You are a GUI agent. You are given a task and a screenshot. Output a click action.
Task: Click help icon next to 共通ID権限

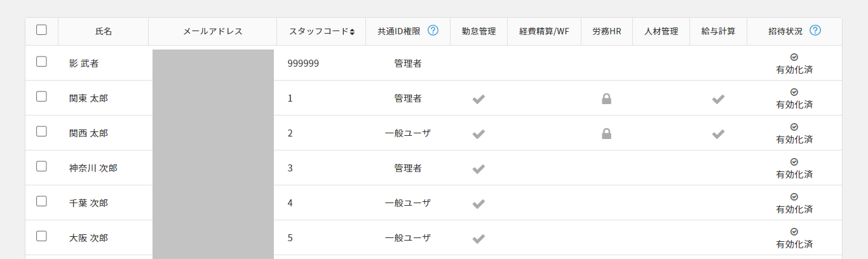point(433,30)
